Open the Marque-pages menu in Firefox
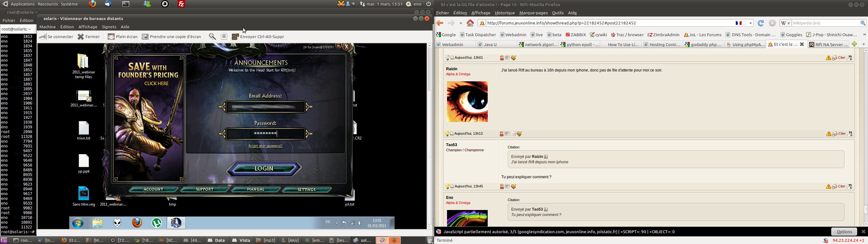Image resolution: width=868 pixels, height=244 pixels. 533,13
